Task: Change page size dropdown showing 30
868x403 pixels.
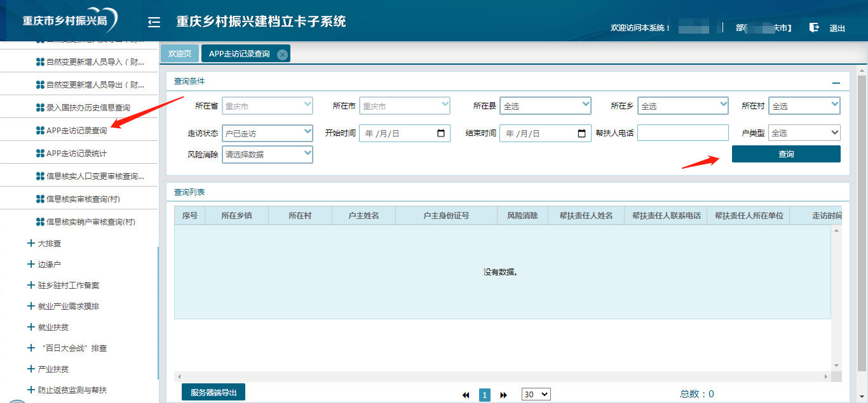Action: pyautogui.click(x=536, y=394)
